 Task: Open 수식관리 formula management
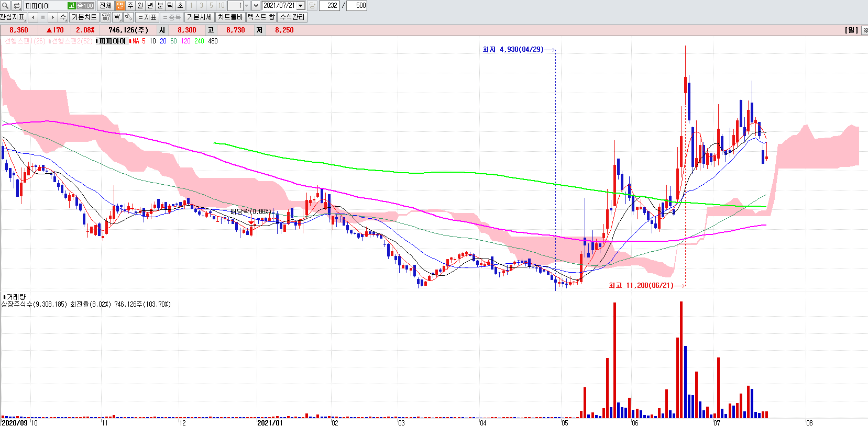(x=292, y=17)
